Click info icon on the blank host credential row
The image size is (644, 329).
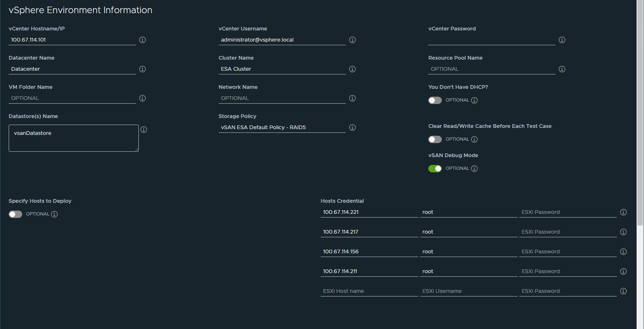pyautogui.click(x=623, y=291)
